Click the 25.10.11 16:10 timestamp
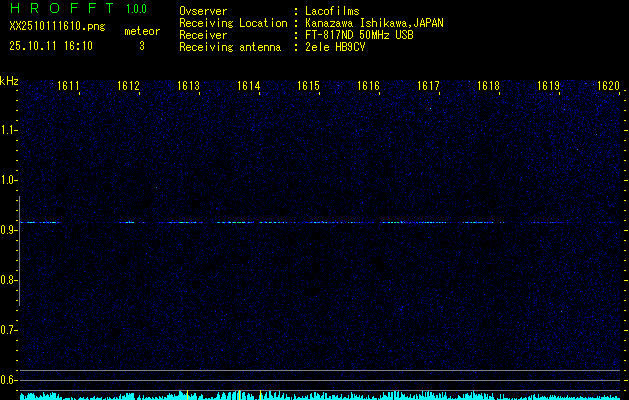The height and width of the screenshot is (400, 629). [x=51, y=45]
